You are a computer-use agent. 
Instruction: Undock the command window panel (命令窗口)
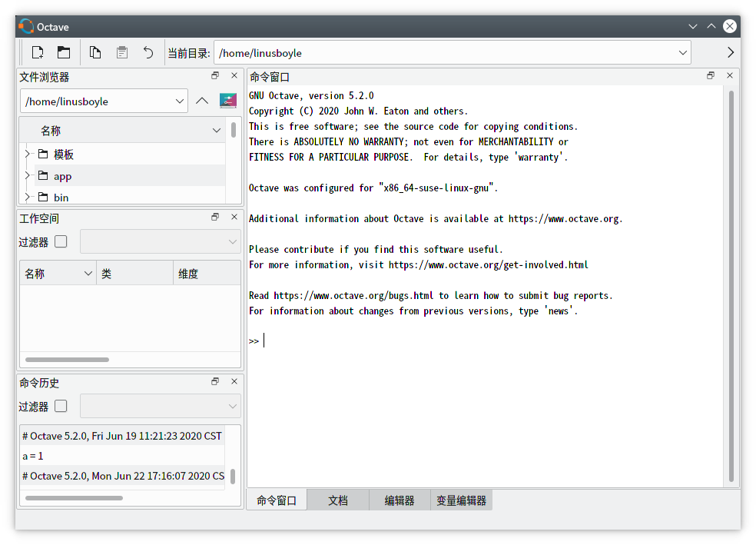coord(711,75)
